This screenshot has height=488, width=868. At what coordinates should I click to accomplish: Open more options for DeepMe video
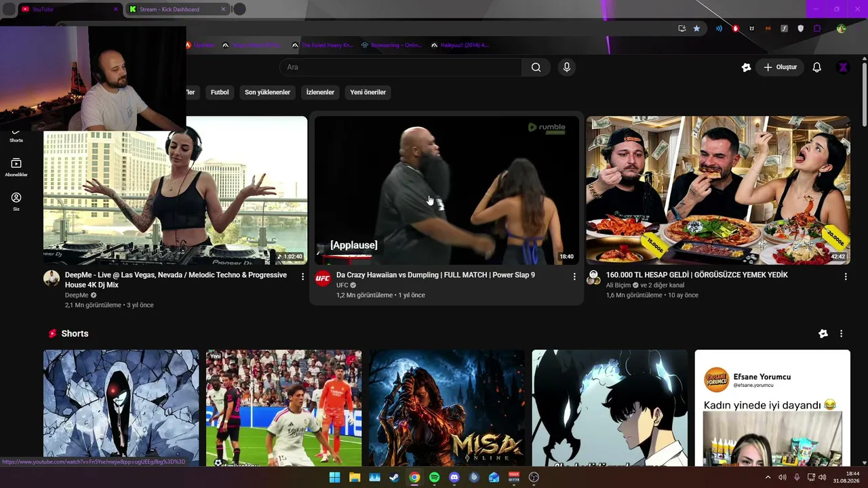coord(303,277)
